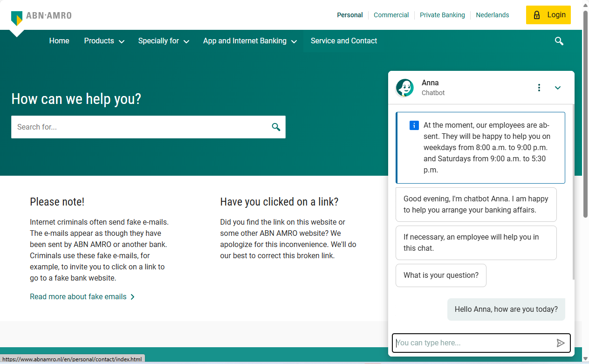Viewport: 589px width, 364px height.
Task: Click the blue info icon in chat notice
Action: pos(414,125)
